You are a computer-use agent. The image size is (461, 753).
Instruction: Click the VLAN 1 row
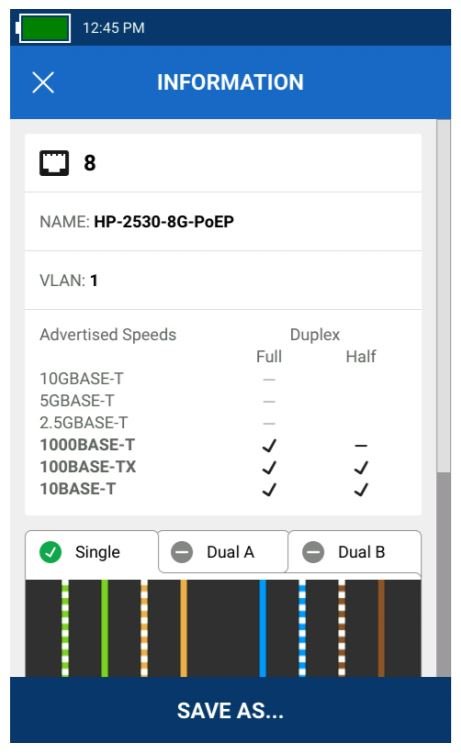(223, 280)
